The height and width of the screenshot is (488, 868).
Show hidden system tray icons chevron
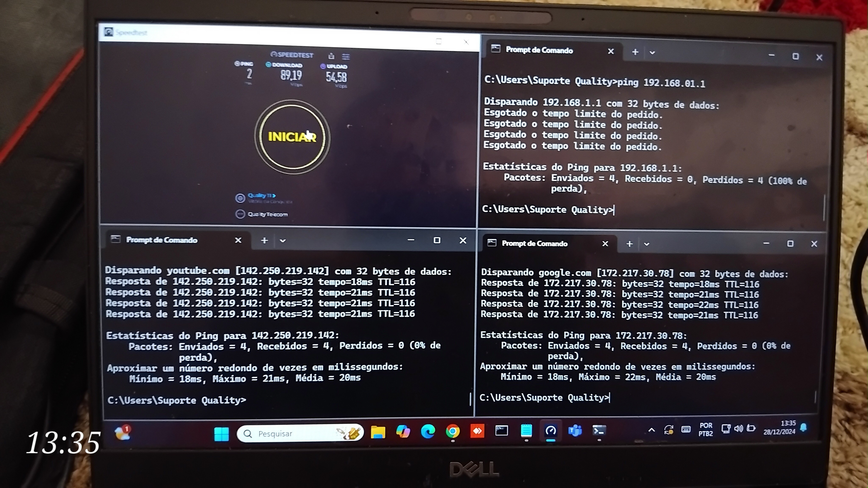tap(651, 430)
